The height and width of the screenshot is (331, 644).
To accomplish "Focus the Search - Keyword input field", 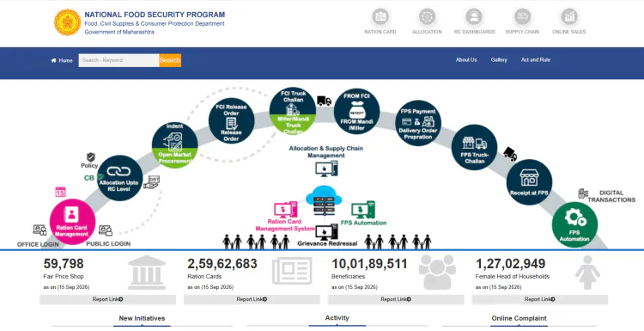I will pyautogui.click(x=118, y=60).
